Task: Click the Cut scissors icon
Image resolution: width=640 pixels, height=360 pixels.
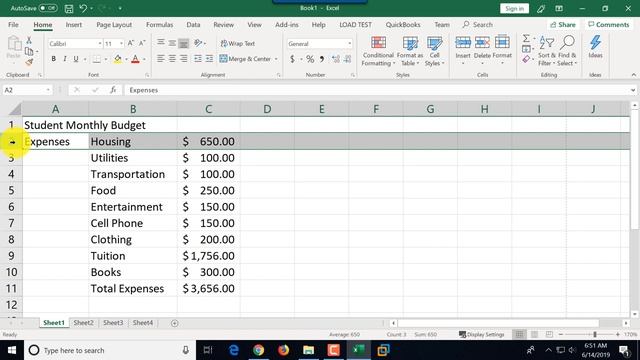Action: (29, 40)
